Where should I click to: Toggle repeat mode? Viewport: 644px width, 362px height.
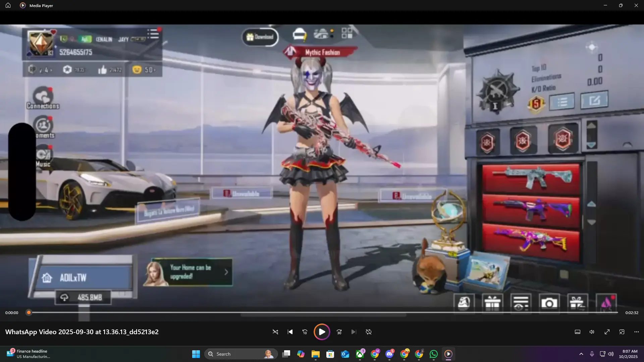click(369, 332)
